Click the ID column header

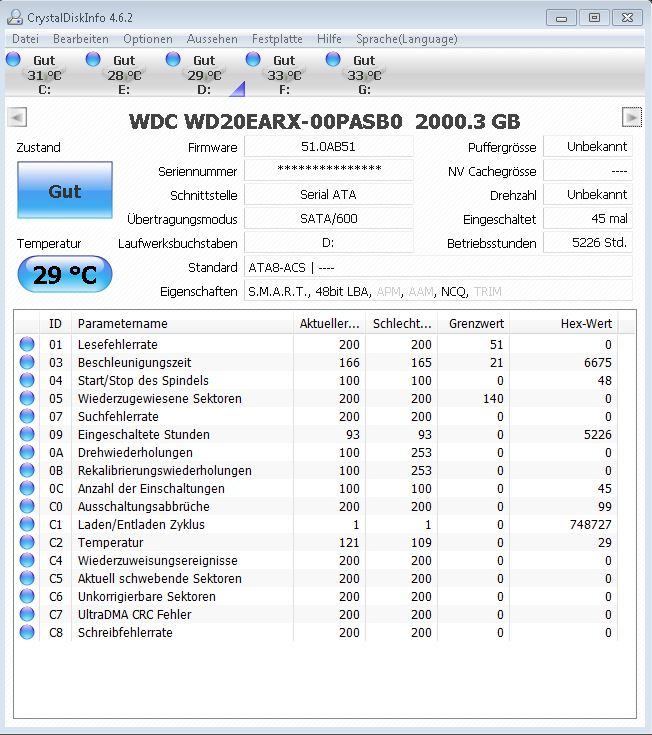(55, 323)
